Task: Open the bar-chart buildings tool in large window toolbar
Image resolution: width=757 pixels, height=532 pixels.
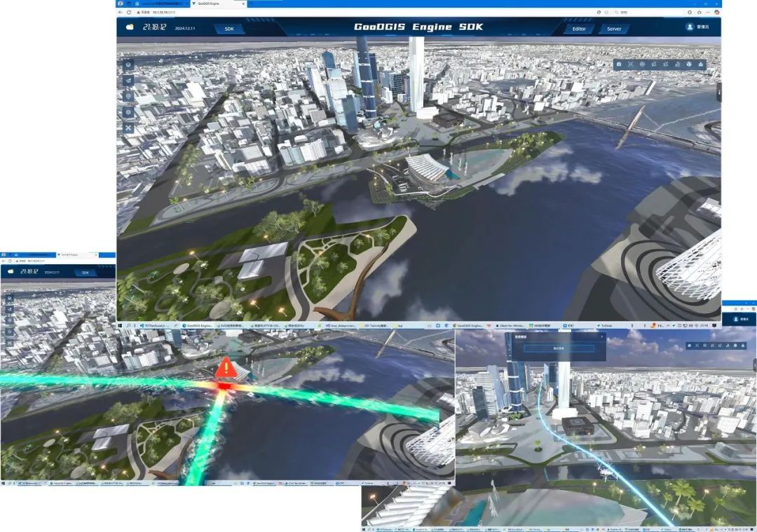Action: pyautogui.click(x=678, y=64)
